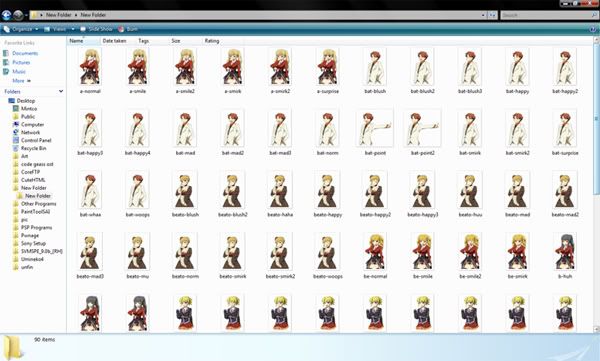This screenshot has width=600, height=361.
Task: Open the recent pages dropdown beside Forward
Action: tap(26, 15)
